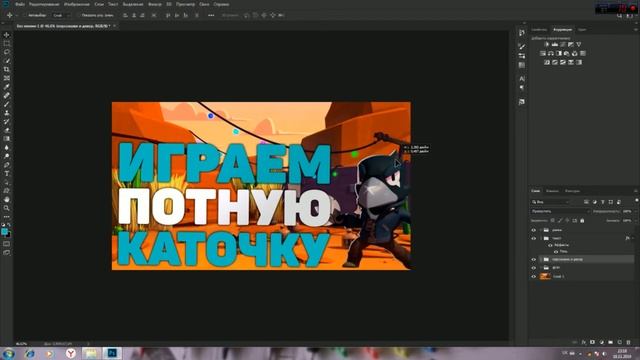Open the layer Opacity value dropdown
The height and width of the screenshot is (360, 640).
coord(636,211)
